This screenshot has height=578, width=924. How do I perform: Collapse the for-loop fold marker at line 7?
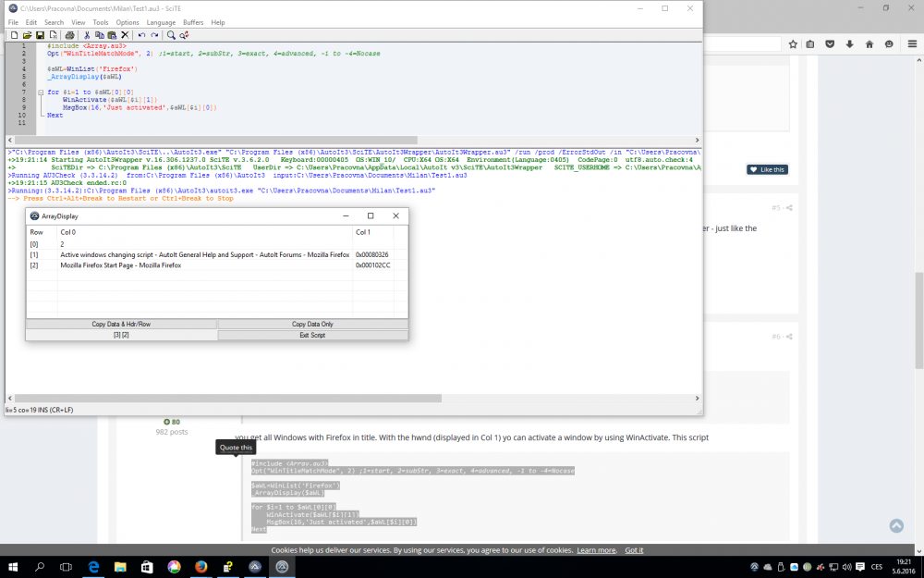click(x=41, y=92)
